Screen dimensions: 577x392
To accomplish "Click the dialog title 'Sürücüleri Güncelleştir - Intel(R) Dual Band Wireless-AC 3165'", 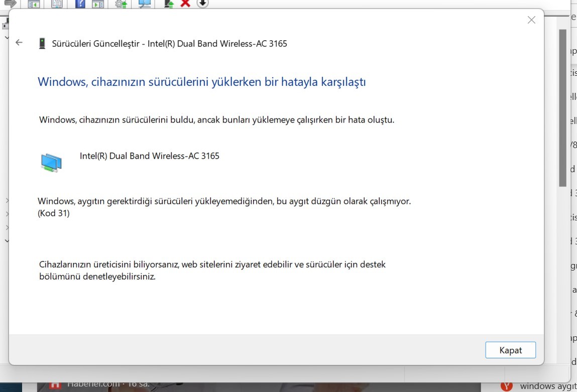I will [169, 44].
